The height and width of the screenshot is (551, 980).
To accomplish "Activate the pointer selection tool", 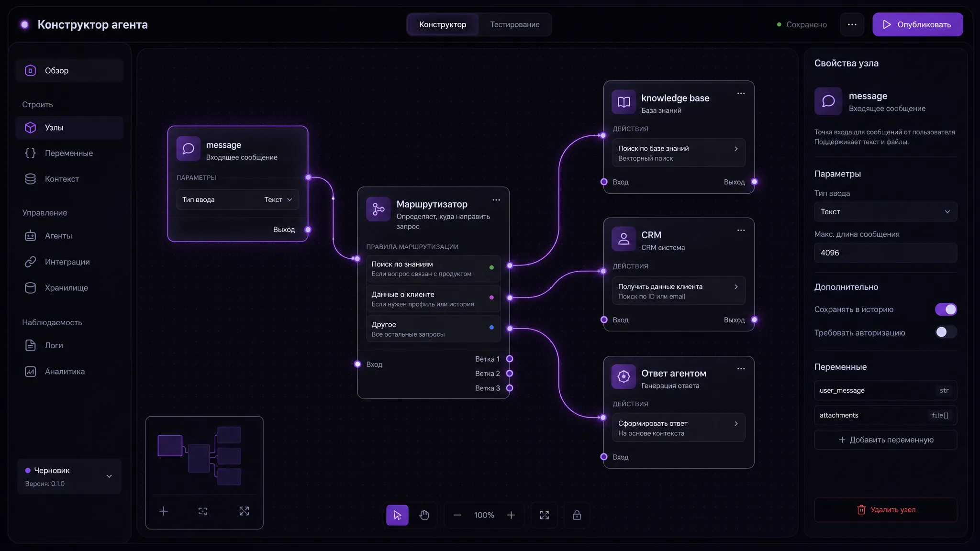I will pyautogui.click(x=397, y=515).
